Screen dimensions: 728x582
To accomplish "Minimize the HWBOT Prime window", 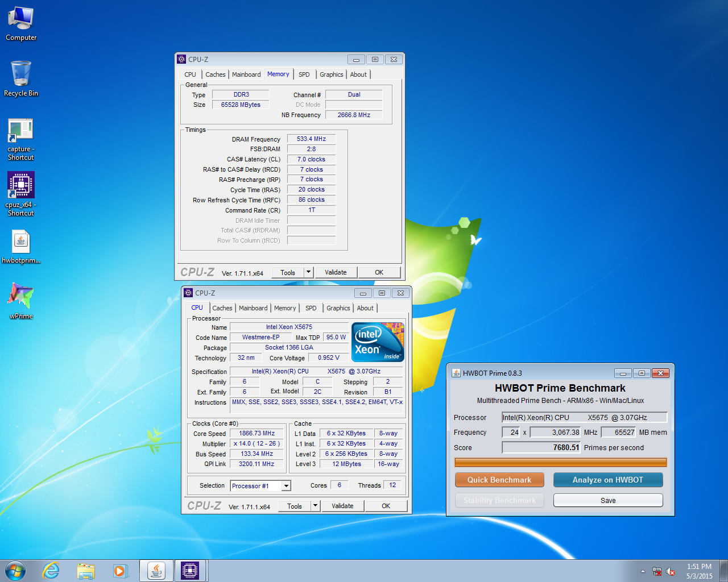I will point(623,373).
